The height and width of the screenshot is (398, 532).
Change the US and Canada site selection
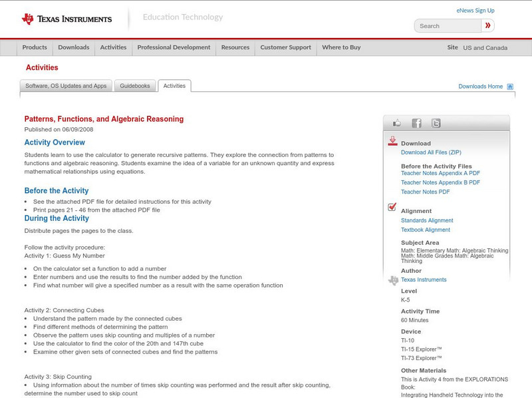485,48
